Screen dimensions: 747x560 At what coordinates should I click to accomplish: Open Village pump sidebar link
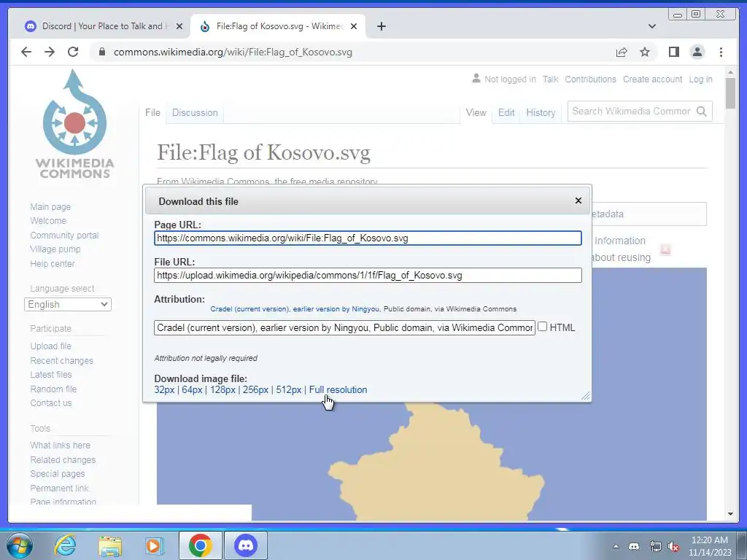pos(55,249)
